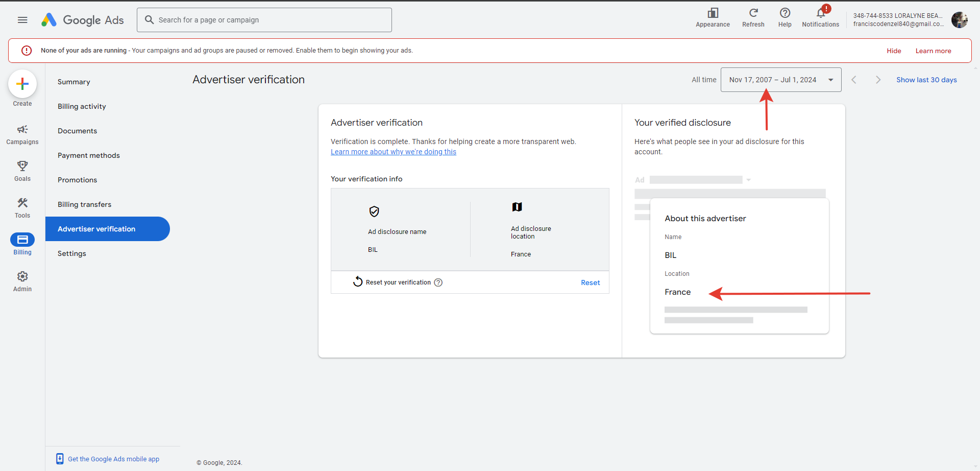
Task: Go to next date range arrow
Action: point(878,80)
